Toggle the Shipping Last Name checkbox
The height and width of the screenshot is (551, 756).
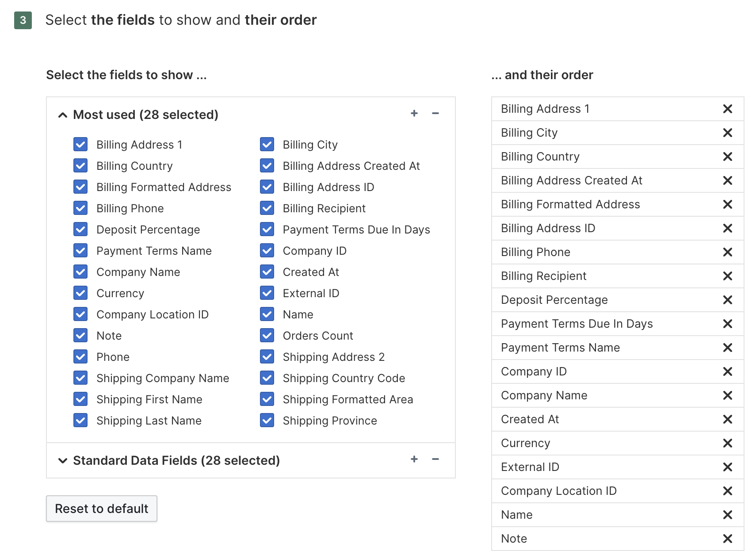80,421
